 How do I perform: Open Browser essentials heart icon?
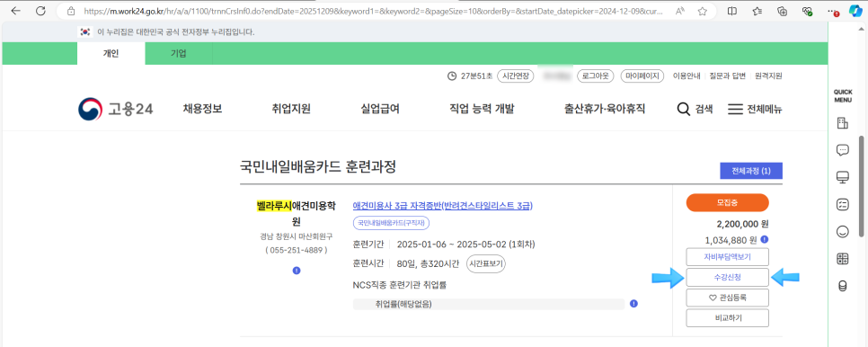tap(807, 11)
